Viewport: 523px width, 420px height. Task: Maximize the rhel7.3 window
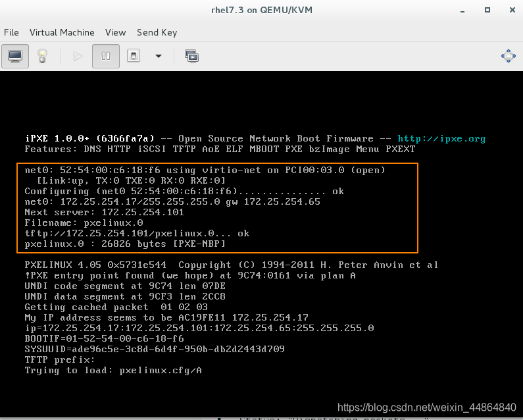[x=487, y=10]
